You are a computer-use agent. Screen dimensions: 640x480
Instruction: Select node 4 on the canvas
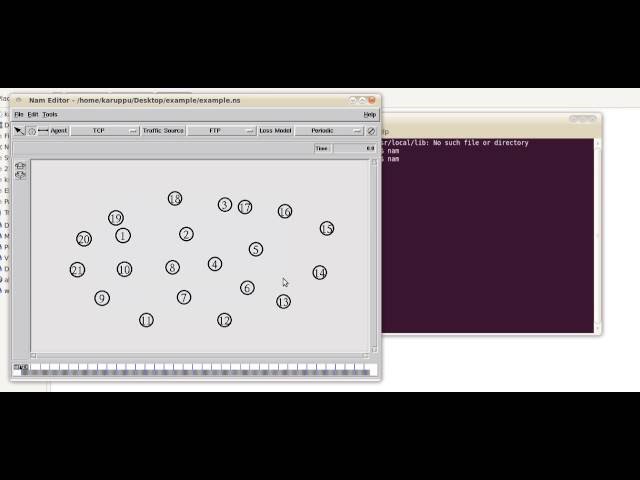pyautogui.click(x=215, y=264)
